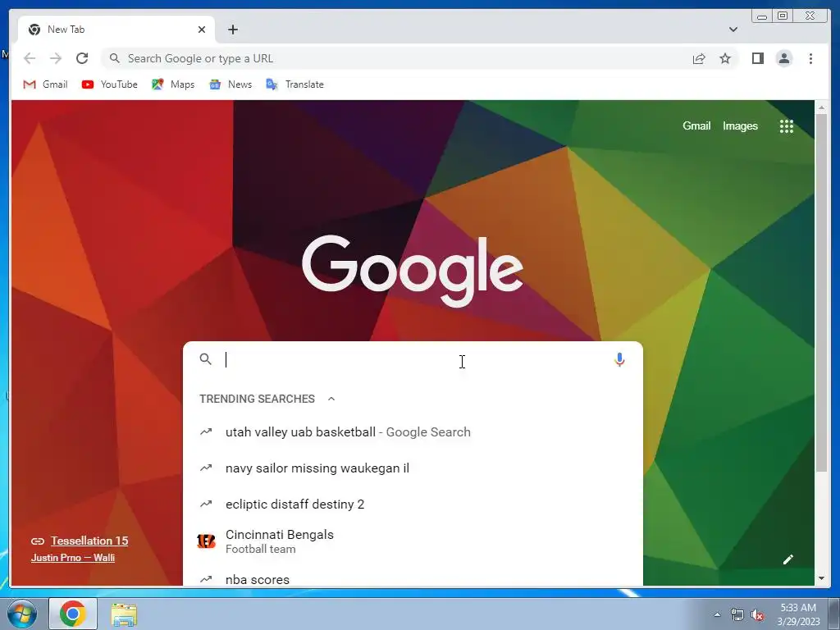Click the magnifier icon in the search box
840x630 pixels.
click(x=206, y=359)
